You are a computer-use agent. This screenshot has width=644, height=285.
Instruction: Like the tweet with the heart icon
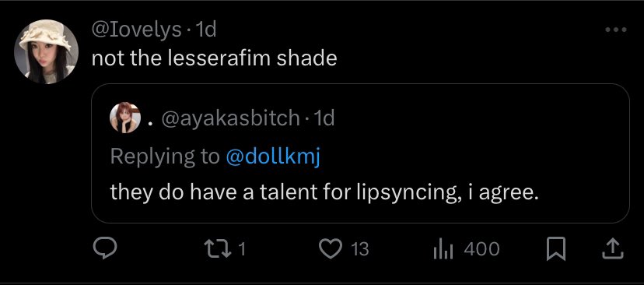tap(331, 249)
